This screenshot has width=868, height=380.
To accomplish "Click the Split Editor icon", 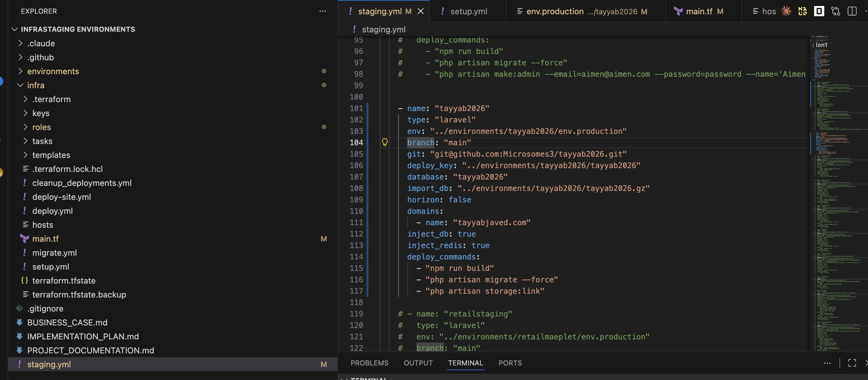I will point(852,11).
